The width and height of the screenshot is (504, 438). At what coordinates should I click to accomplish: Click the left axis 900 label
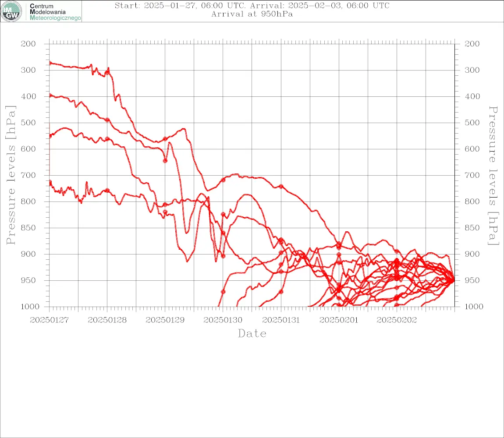[x=28, y=254]
